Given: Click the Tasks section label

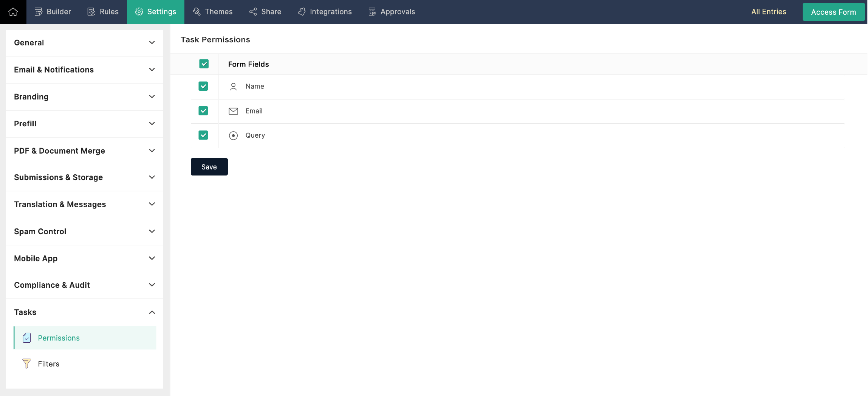Looking at the screenshot, I should pyautogui.click(x=25, y=312).
